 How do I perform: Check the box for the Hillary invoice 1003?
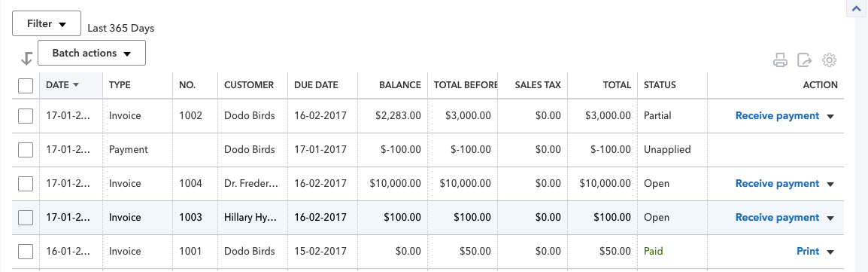pos(26,218)
